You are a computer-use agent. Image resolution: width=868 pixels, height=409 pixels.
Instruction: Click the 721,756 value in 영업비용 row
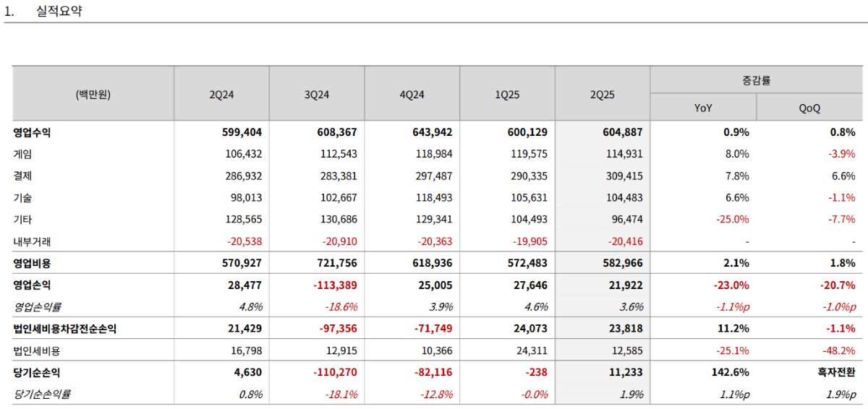(x=337, y=263)
